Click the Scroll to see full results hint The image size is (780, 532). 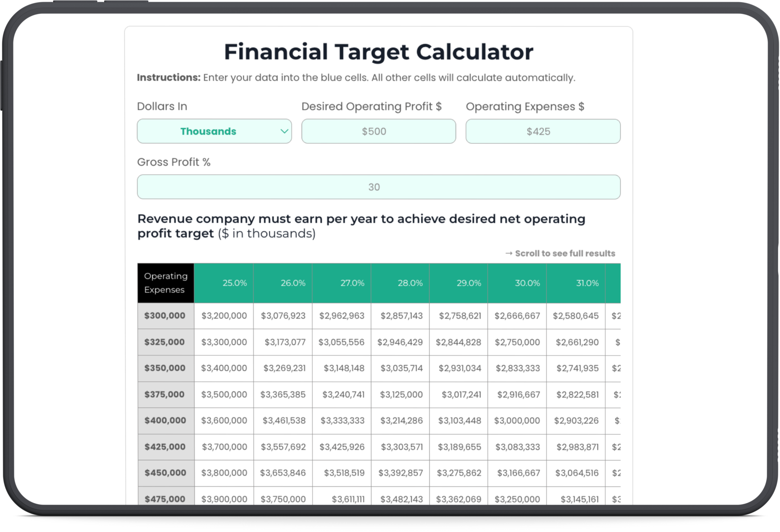point(560,253)
